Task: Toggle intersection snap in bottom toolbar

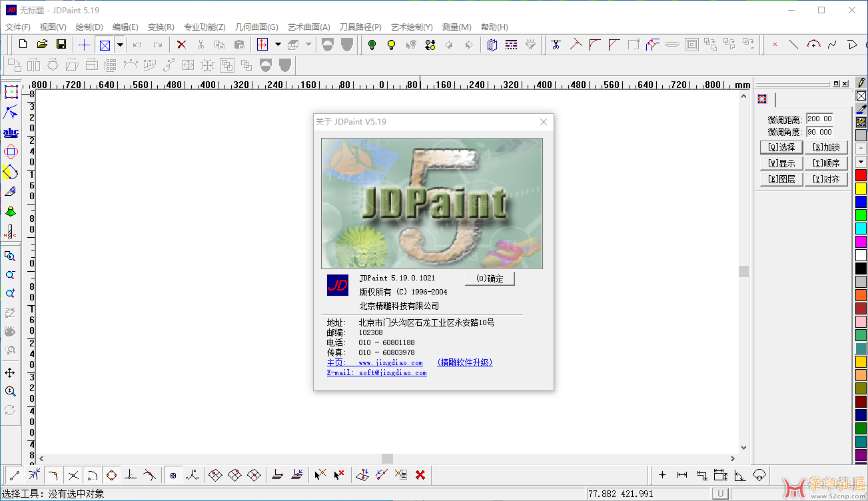Action: pyautogui.click(x=73, y=475)
